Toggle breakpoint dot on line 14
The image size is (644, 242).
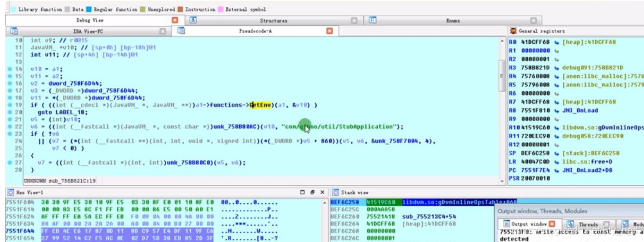coord(9,69)
